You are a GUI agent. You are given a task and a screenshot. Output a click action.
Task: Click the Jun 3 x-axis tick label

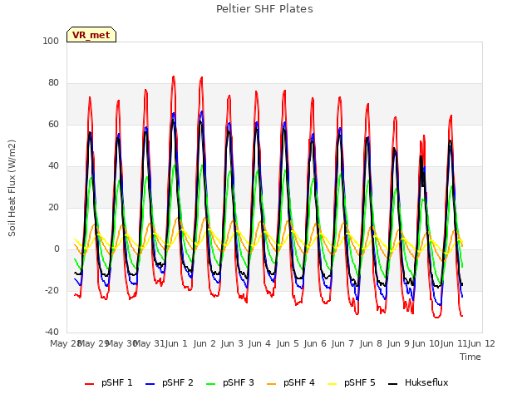pyautogui.click(x=232, y=343)
